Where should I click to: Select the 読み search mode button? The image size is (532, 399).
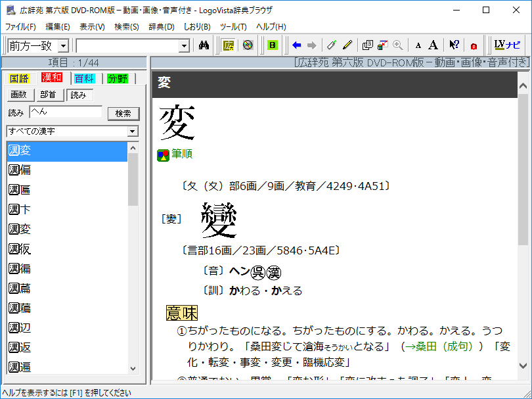coord(79,95)
